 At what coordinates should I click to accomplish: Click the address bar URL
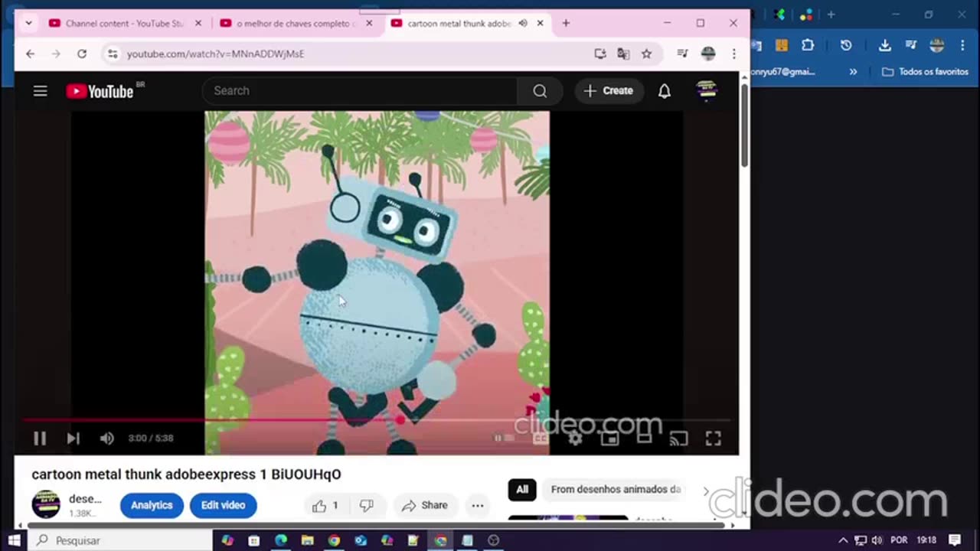(x=215, y=54)
